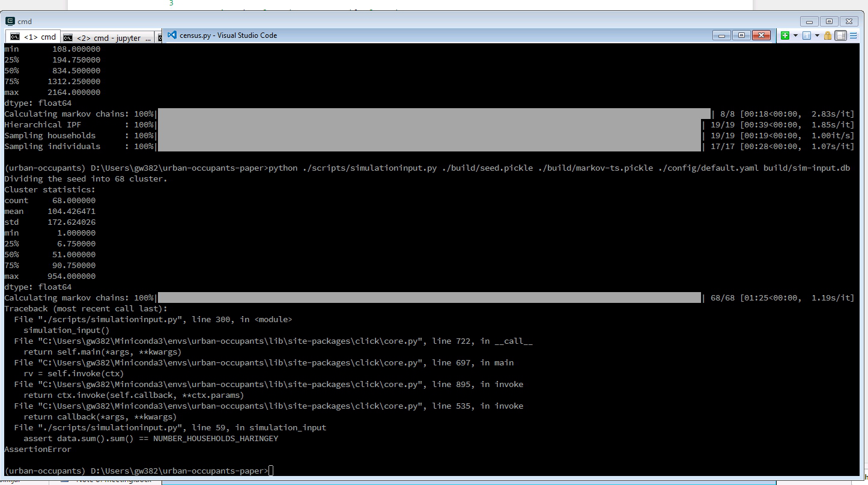This screenshot has height=485, width=868.
Task: Click the 'line 59, in simulation_input' traceback line
Action: point(170,428)
